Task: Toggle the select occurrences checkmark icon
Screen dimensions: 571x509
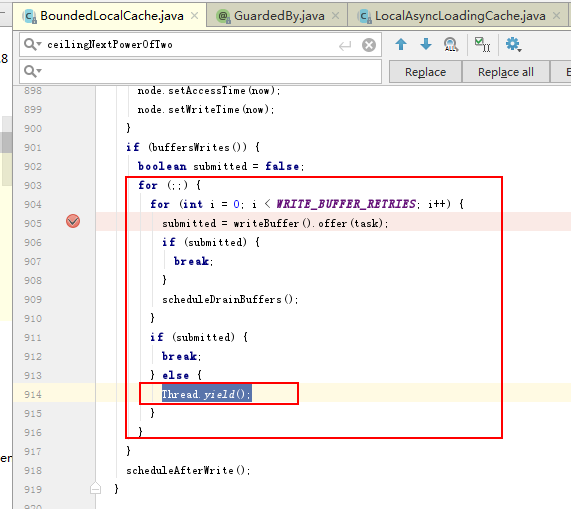Action: coord(483,44)
